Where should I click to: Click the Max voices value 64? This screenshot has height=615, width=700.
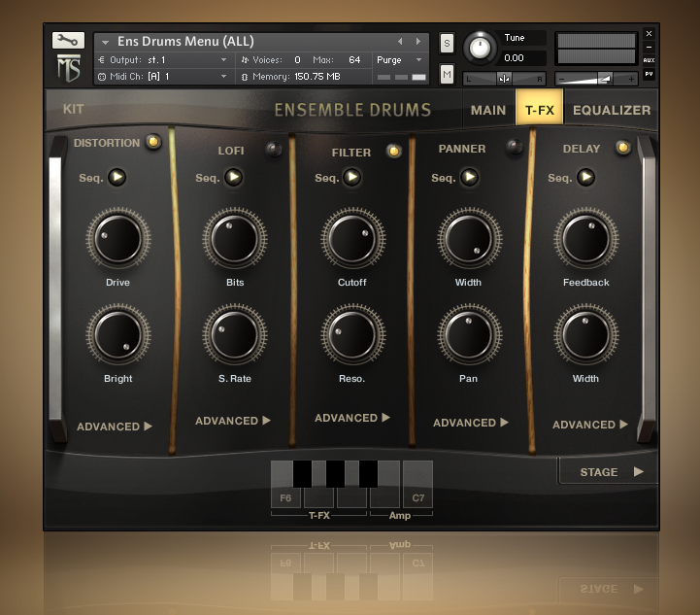[354, 60]
